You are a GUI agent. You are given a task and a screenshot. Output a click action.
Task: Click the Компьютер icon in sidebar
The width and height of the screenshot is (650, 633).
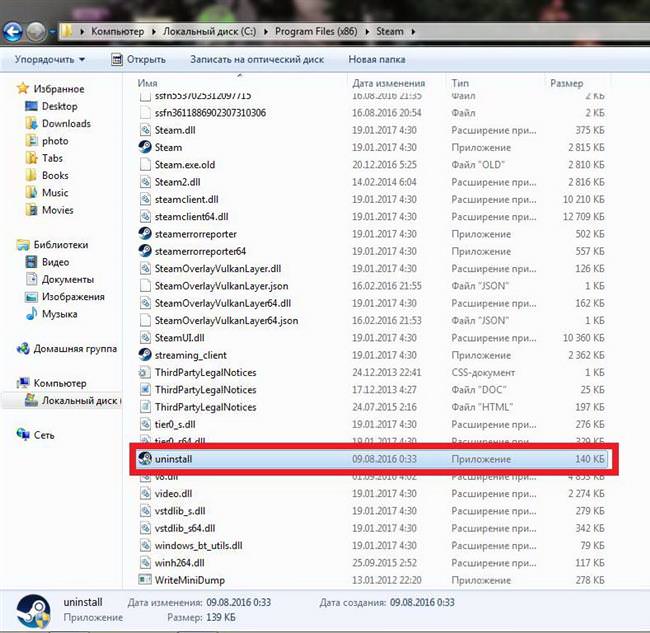click(x=23, y=383)
